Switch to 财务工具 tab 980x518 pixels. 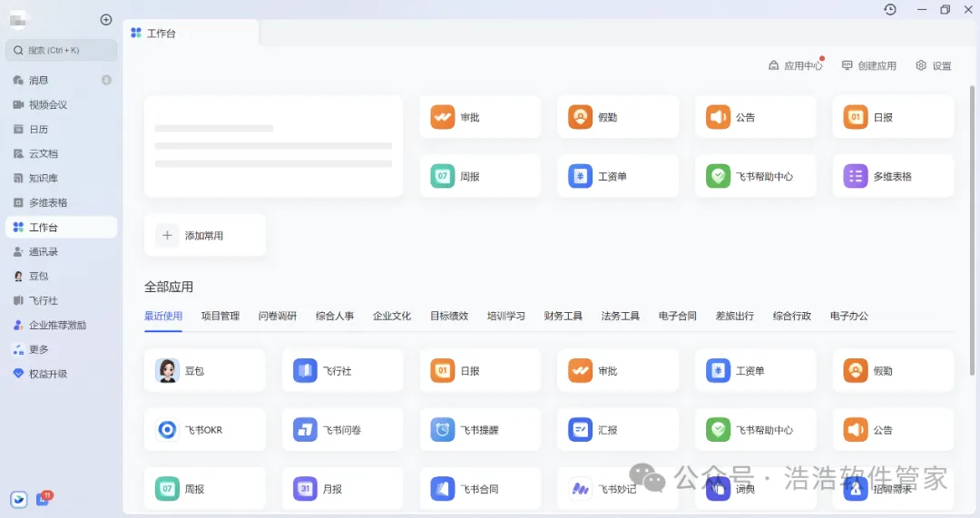click(x=563, y=317)
